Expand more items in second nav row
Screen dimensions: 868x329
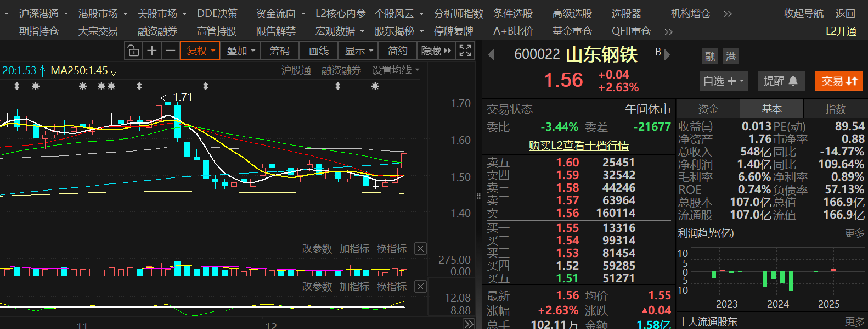668,32
